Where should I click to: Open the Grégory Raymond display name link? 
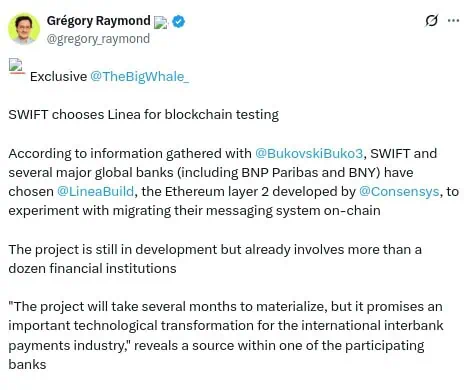[x=99, y=21]
